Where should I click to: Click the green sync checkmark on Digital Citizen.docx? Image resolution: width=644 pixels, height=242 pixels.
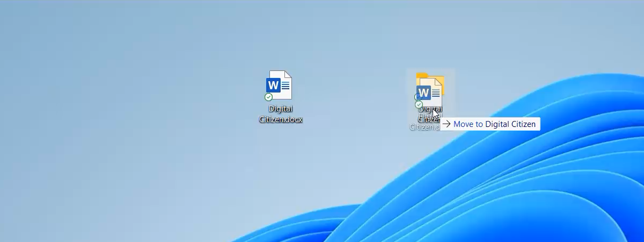tap(268, 97)
